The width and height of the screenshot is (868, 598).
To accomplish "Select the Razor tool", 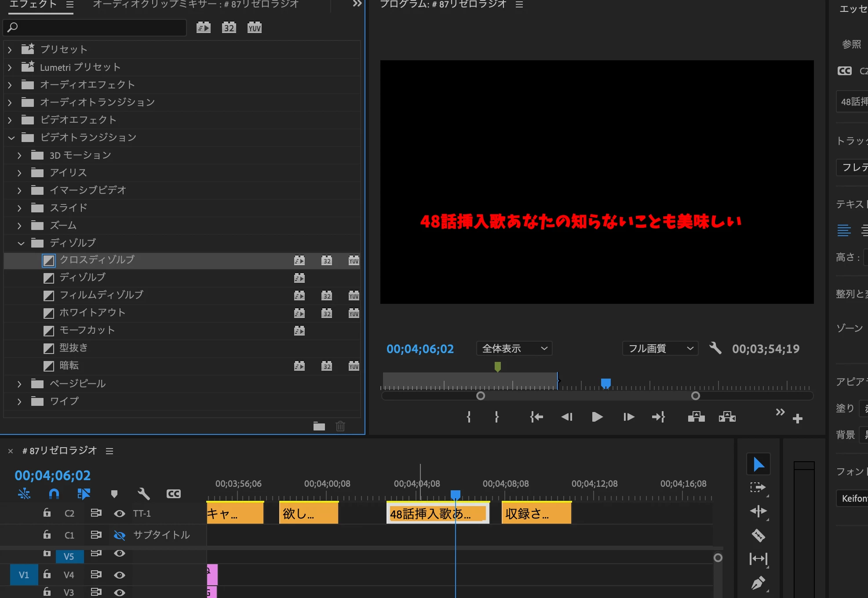I will tap(758, 535).
